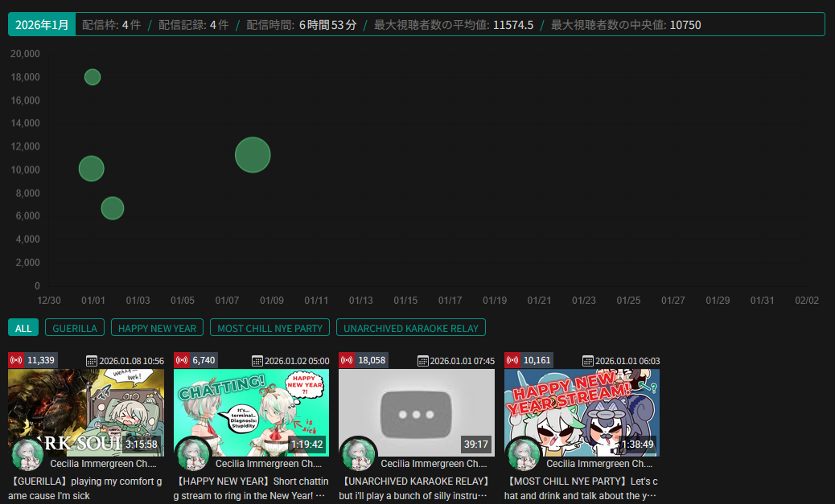Image resolution: width=835 pixels, height=504 pixels.
Task: Open channel avatar on the KARAOKE RELAY card
Action: click(359, 455)
